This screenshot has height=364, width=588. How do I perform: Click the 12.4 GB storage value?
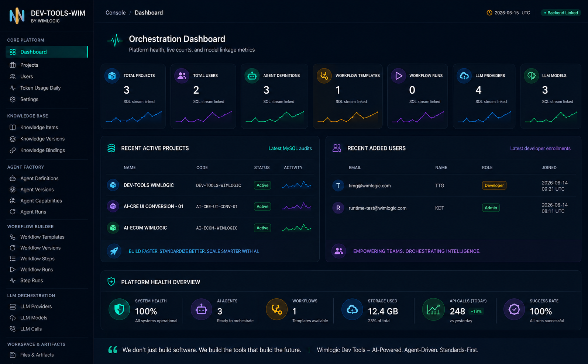(383, 311)
